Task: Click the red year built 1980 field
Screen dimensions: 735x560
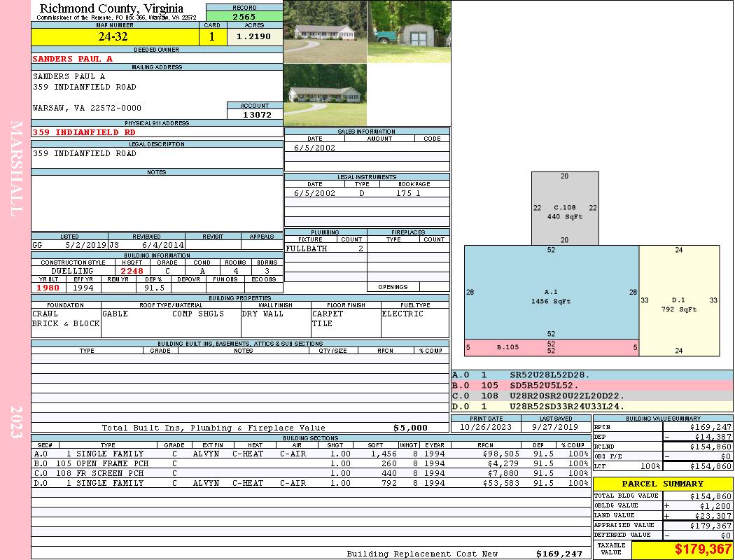Action: pyautogui.click(x=48, y=287)
